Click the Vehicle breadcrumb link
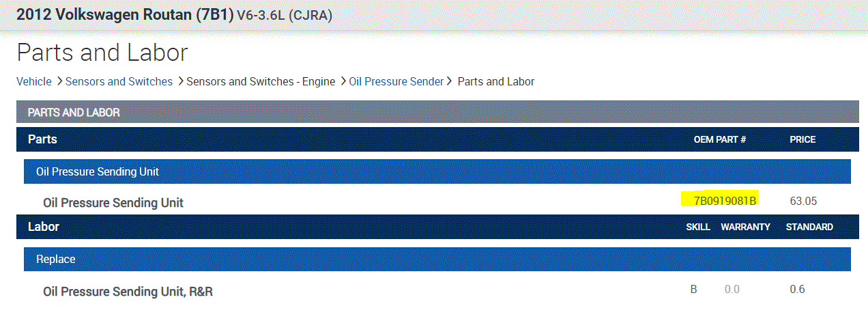 pos(33,81)
